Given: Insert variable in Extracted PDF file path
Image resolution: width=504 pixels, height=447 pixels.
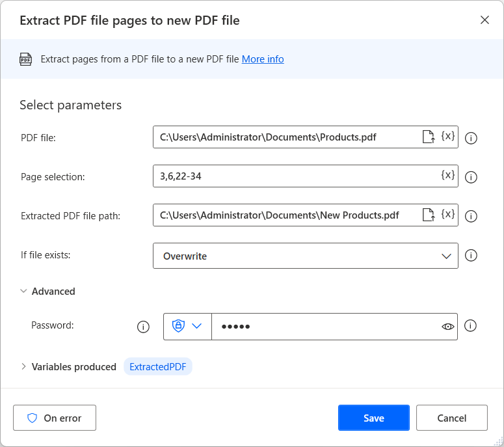Looking at the screenshot, I should tap(448, 214).
